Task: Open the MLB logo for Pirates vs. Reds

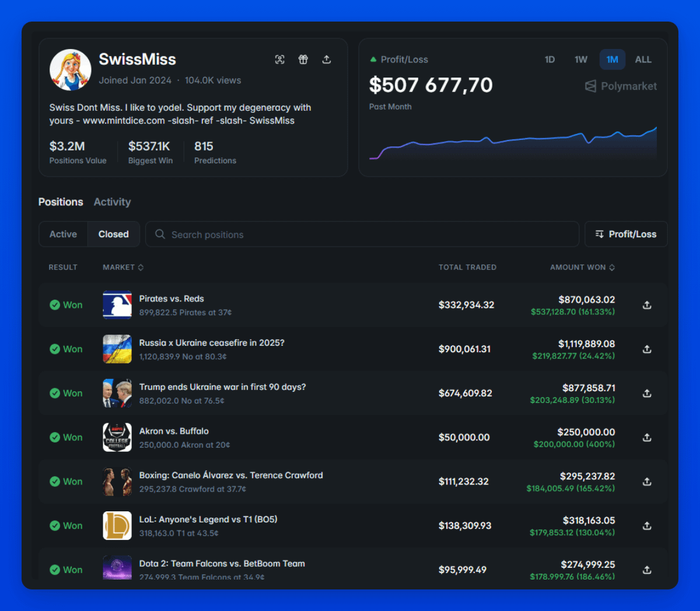Action: (117, 305)
